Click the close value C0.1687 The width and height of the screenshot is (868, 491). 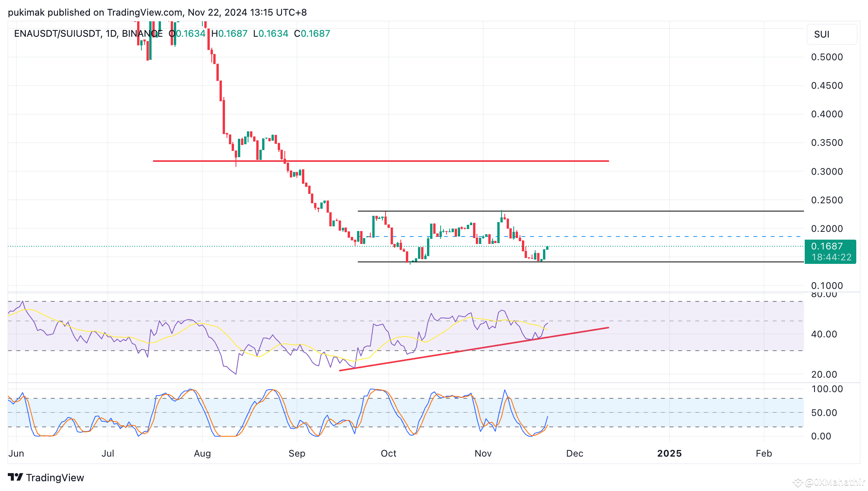click(x=312, y=34)
